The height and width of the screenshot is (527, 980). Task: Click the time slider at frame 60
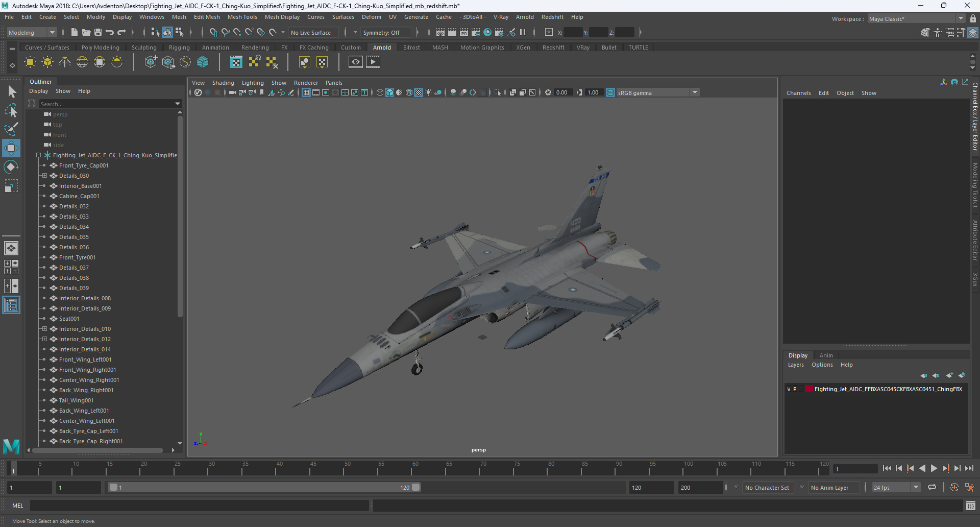click(415, 468)
